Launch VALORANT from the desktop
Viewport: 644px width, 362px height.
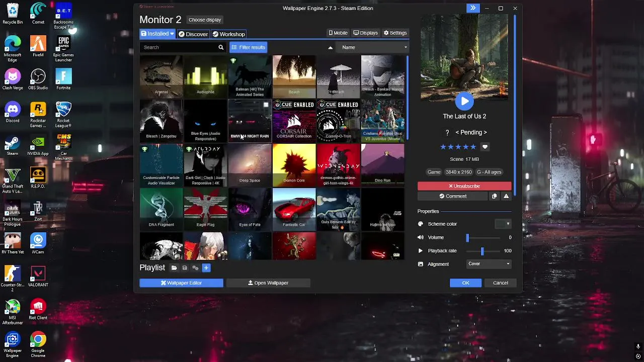(38, 277)
